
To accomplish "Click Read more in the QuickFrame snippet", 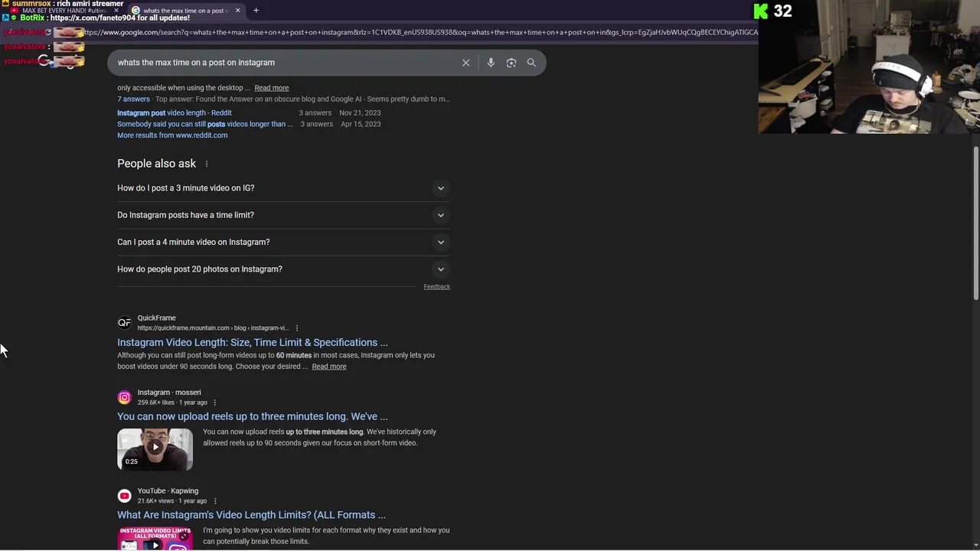I will [329, 367].
